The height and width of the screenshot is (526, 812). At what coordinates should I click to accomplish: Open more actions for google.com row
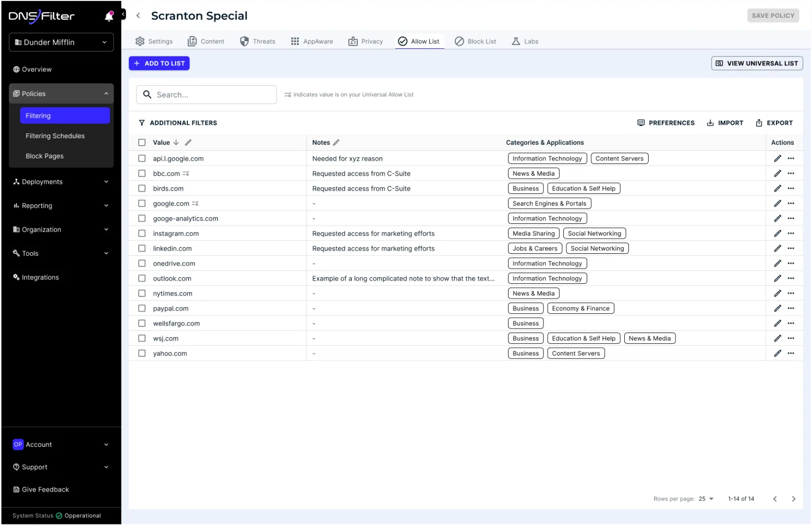[791, 204]
